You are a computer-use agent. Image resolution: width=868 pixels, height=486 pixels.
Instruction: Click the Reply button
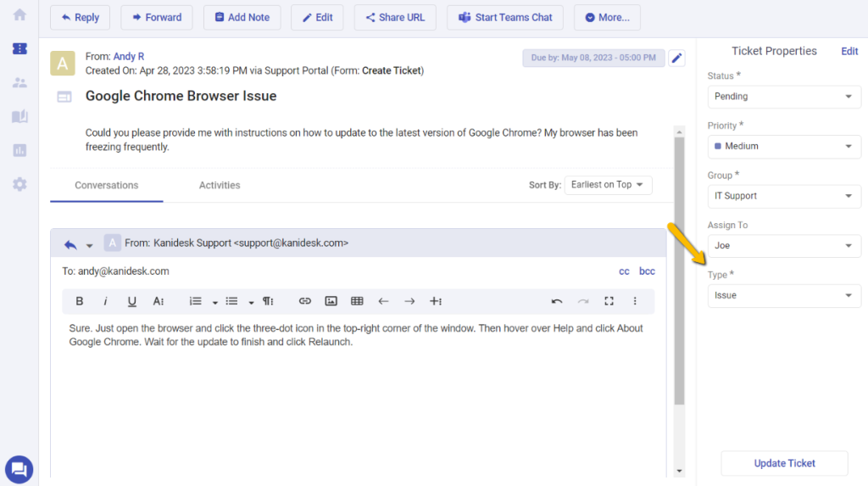(81, 17)
